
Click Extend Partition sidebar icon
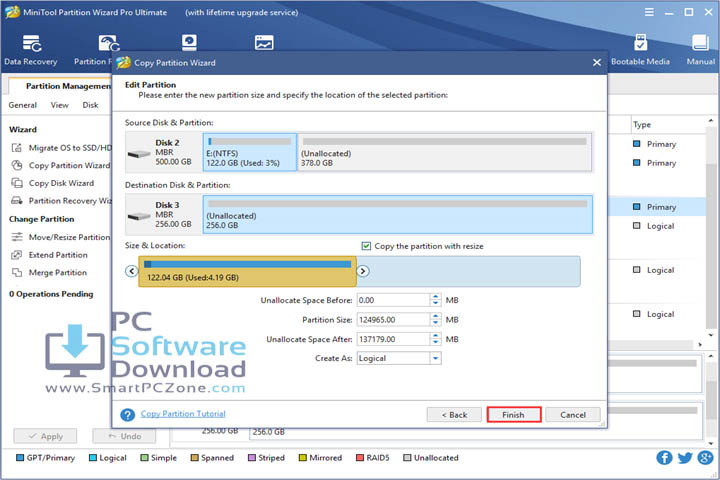pyautogui.click(x=17, y=254)
